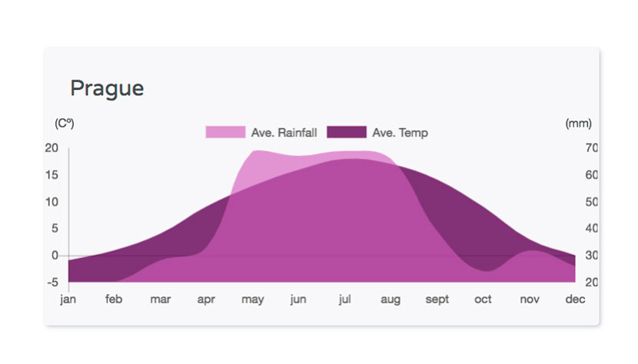This screenshot has height=364, width=638.
Task: Toggle the Ave. Rainfall legend label
Action: tap(284, 133)
